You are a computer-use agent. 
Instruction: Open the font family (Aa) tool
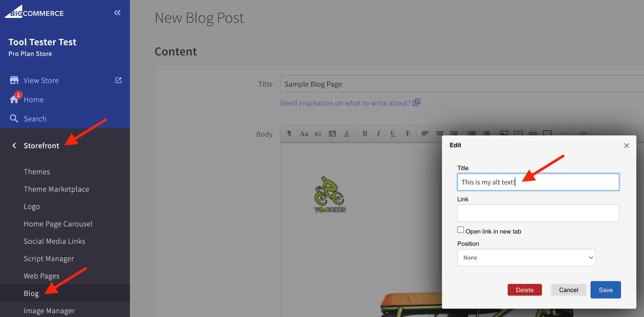304,134
